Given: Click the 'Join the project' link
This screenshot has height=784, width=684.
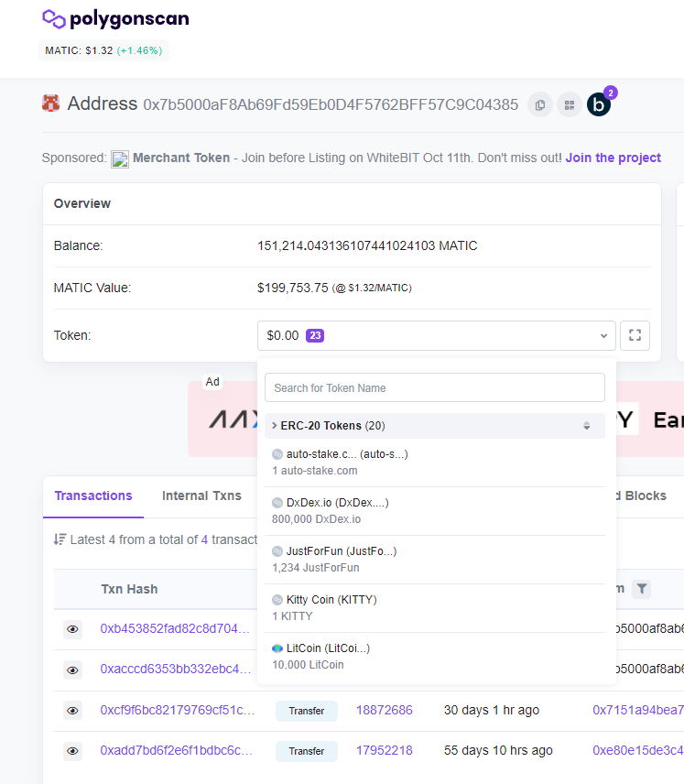Looking at the screenshot, I should click(x=613, y=158).
